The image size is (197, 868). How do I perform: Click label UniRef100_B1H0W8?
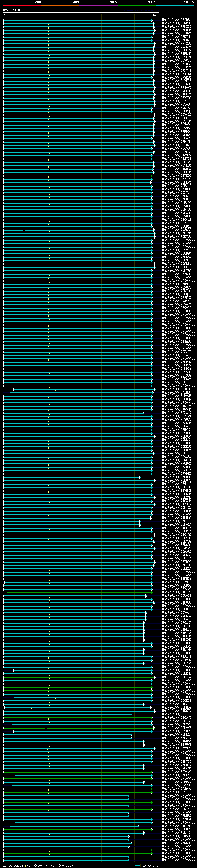(177, 396)
